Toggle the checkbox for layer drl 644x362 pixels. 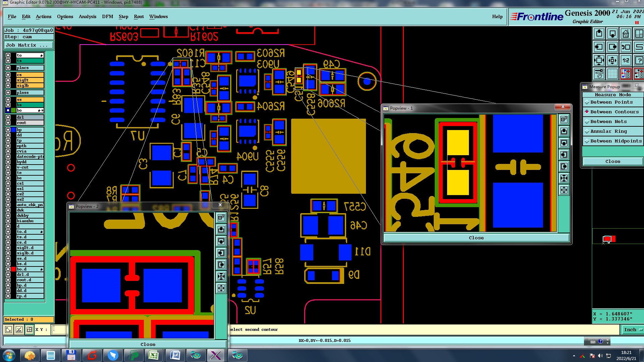(x=8, y=117)
